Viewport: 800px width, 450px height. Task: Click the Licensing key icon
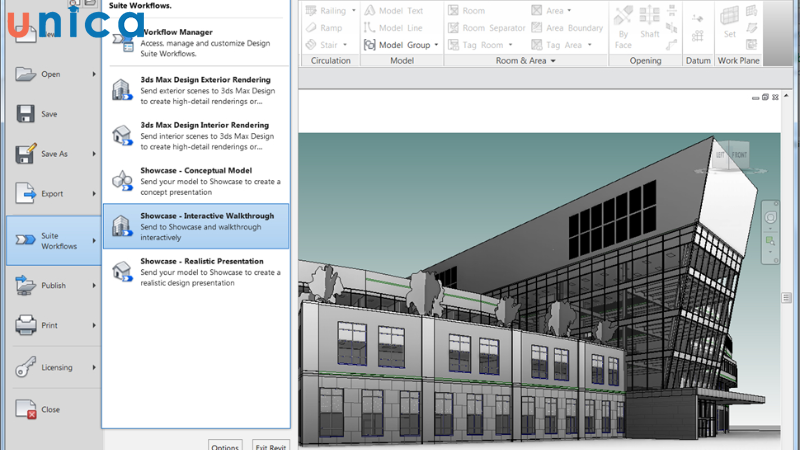pos(25,367)
